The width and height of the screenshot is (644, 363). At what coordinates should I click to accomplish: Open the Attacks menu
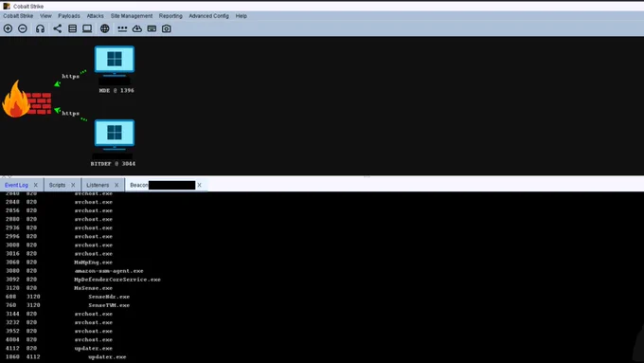click(96, 16)
